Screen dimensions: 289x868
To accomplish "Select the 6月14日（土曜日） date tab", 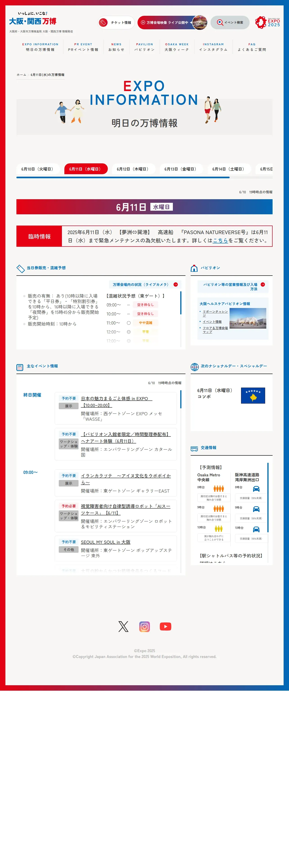I will [x=229, y=169].
